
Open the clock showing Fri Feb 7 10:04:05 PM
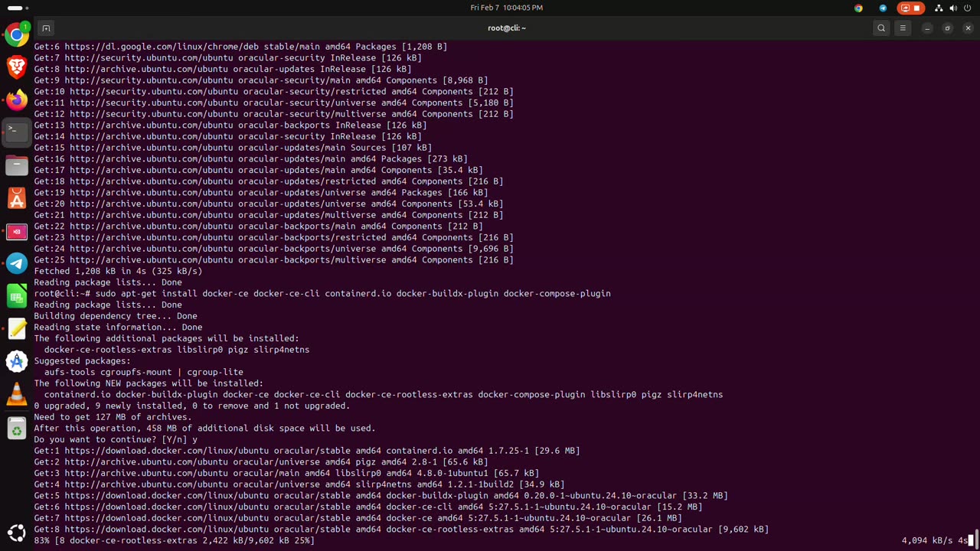506,8
